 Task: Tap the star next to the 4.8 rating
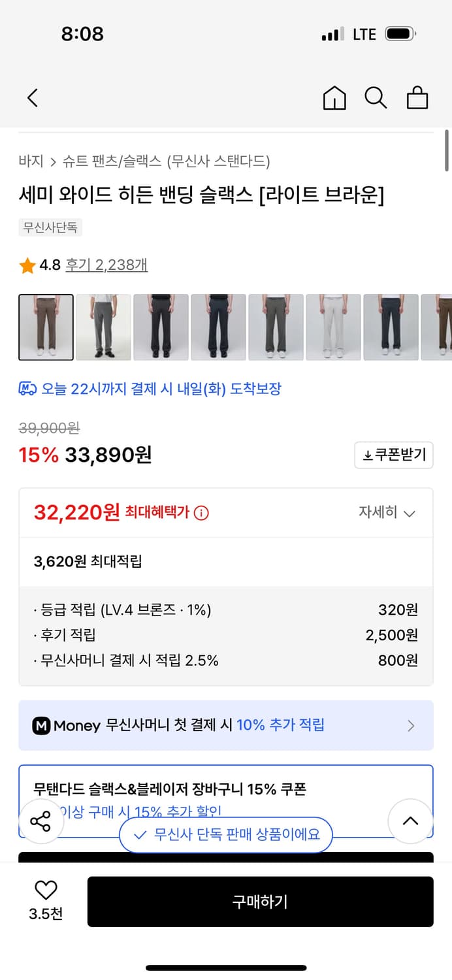click(x=26, y=265)
